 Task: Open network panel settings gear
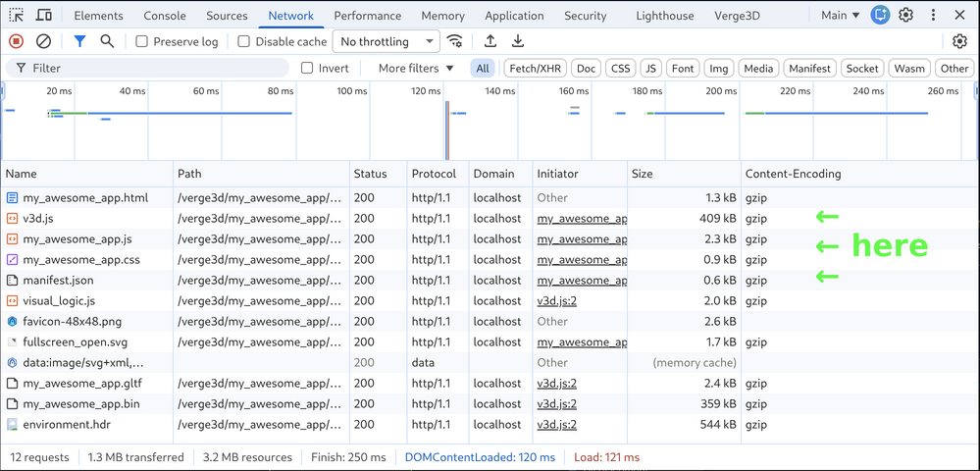(959, 41)
